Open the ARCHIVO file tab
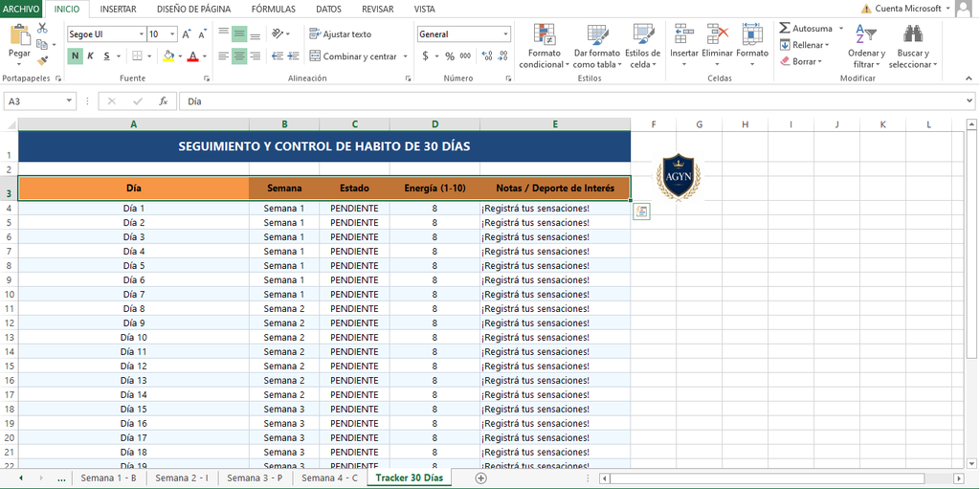Viewport: 980px width, 489px height. (21, 9)
